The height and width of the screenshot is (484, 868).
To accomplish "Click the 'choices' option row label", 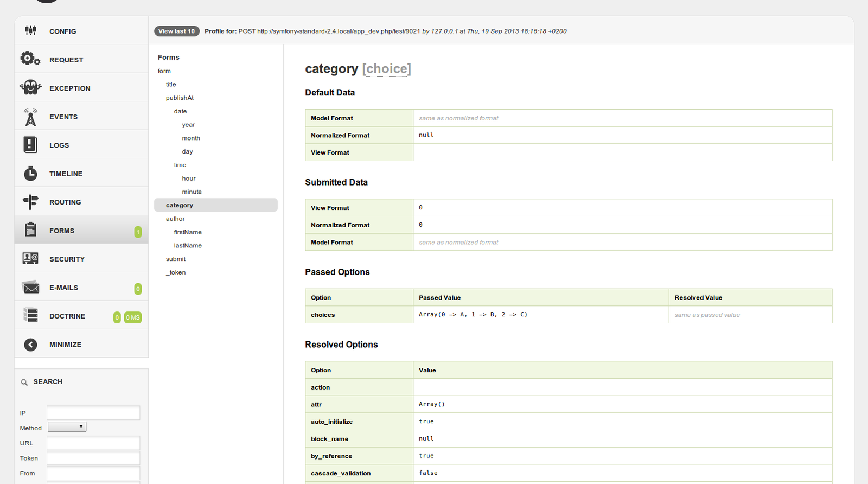I will coord(323,315).
